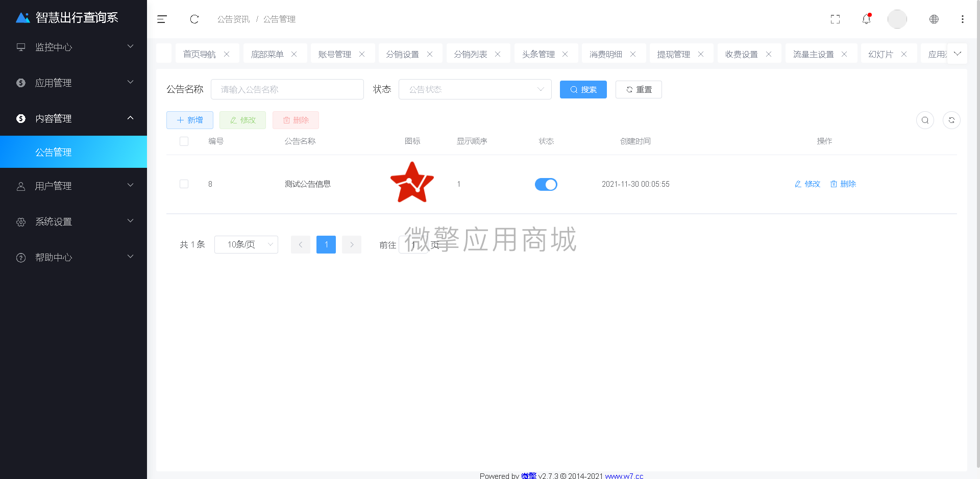
Task: Click the globe language icon
Action: (934, 19)
